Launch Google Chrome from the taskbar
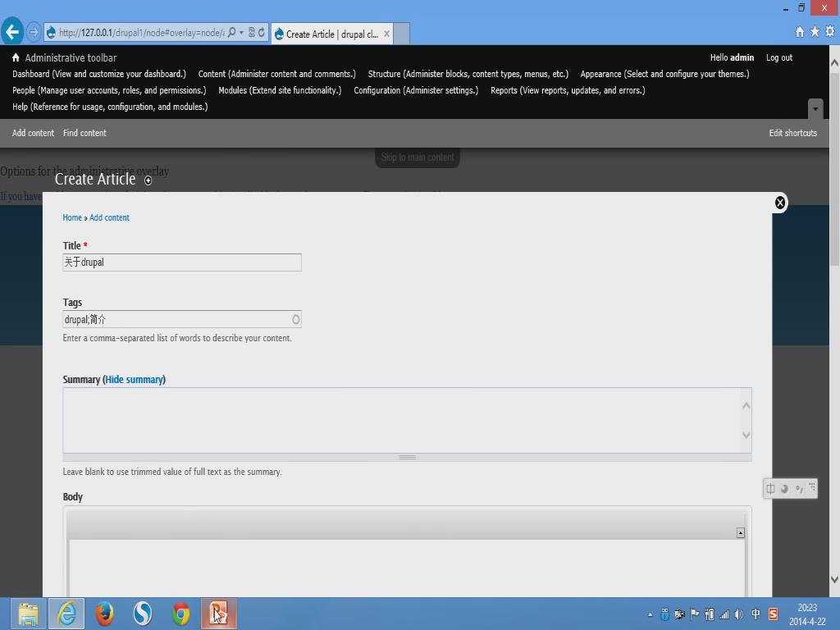The height and width of the screenshot is (630, 840). [181, 614]
